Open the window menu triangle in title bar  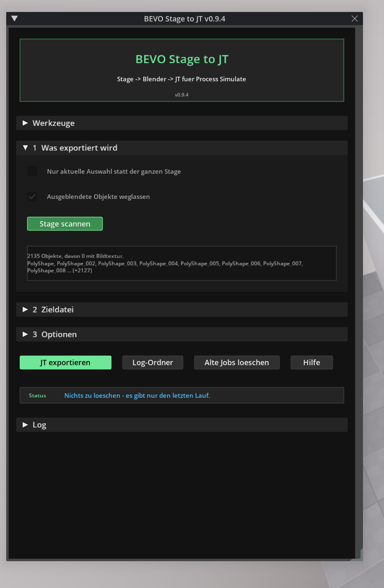(14, 19)
